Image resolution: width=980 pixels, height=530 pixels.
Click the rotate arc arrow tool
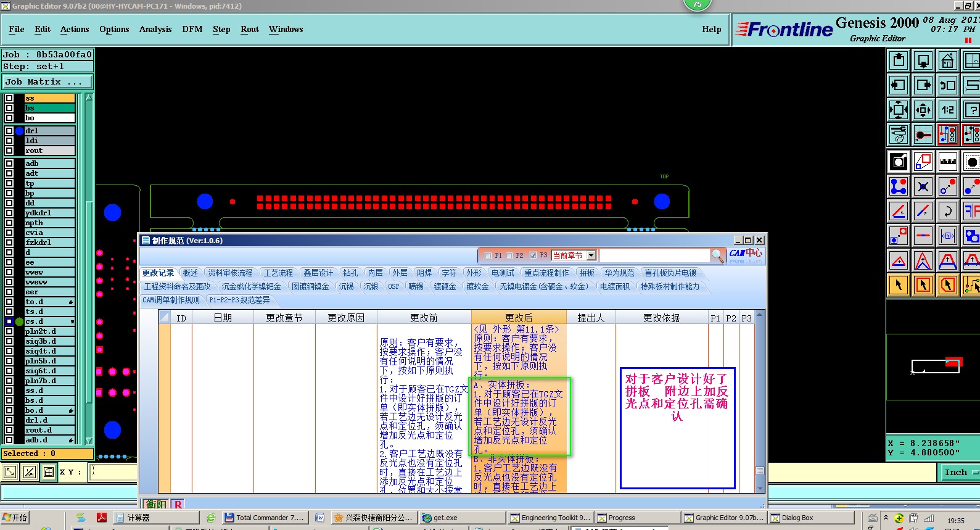947,211
